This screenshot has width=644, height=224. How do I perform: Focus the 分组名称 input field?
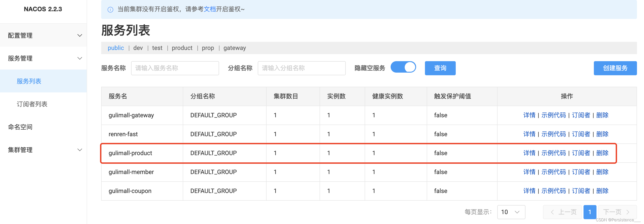(302, 68)
